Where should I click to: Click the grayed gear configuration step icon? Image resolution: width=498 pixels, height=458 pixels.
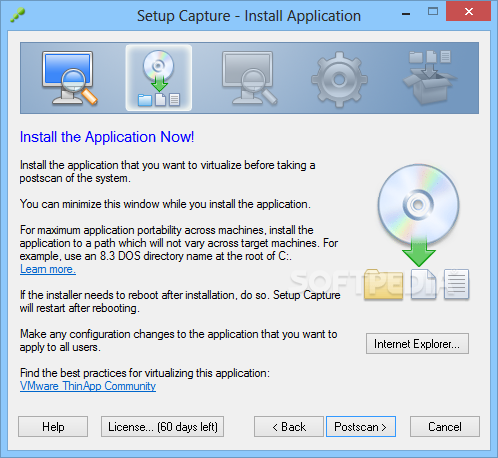coord(339,79)
